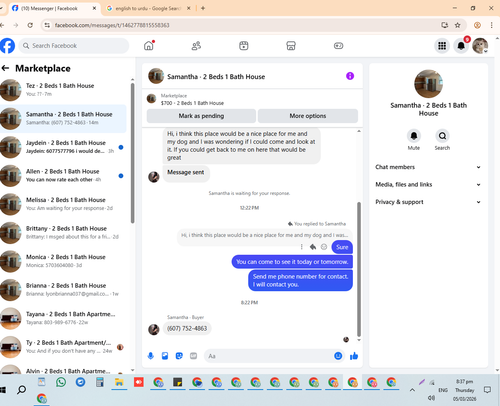500x406 pixels.
Task: Open Brittany 2 Beds 1 Bath House chat
Action: click(x=63, y=233)
